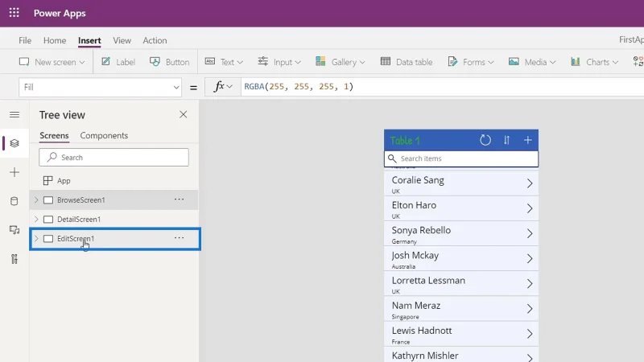
Task: Expand DetailScreen1 tree node
Action: [x=36, y=219]
